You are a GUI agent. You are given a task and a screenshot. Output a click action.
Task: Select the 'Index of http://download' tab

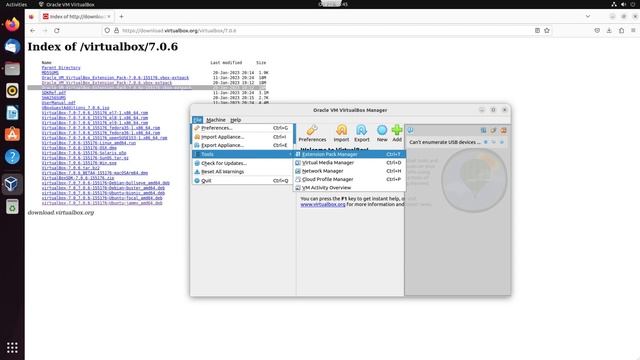pyautogui.click(x=76, y=17)
